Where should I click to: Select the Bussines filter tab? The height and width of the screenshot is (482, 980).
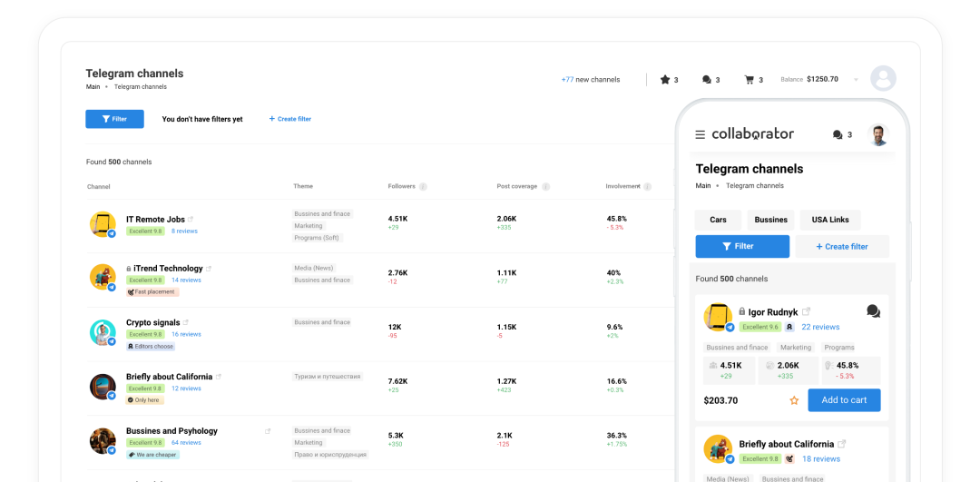click(770, 220)
